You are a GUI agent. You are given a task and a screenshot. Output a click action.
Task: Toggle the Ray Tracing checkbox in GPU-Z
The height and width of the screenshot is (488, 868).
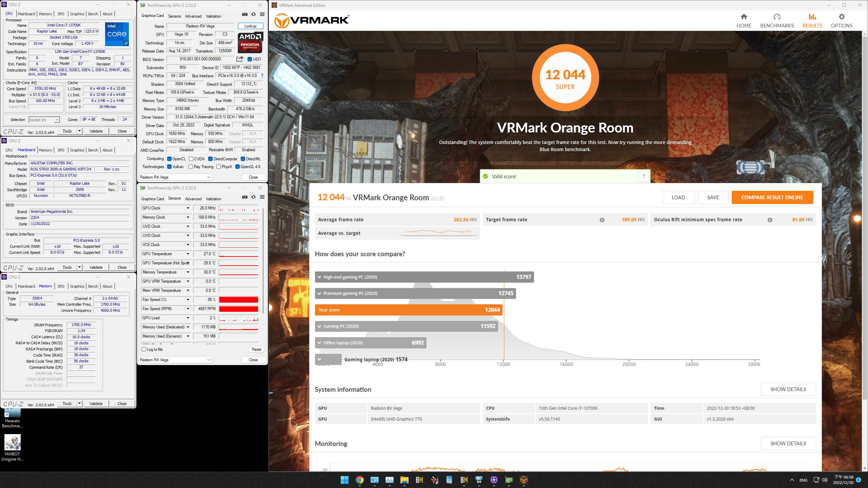[191, 167]
